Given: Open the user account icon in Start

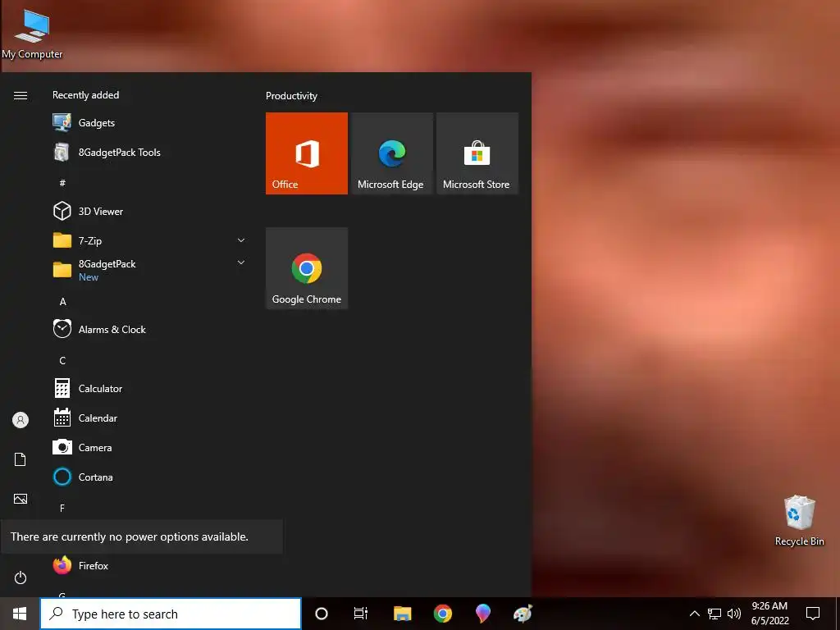Looking at the screenshot, I should 21,420.
